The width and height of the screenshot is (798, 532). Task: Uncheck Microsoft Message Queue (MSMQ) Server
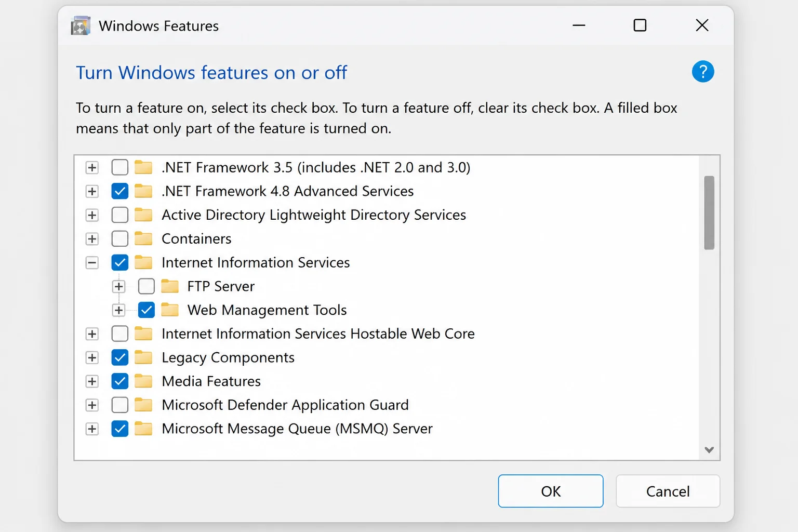pos(120,429)
